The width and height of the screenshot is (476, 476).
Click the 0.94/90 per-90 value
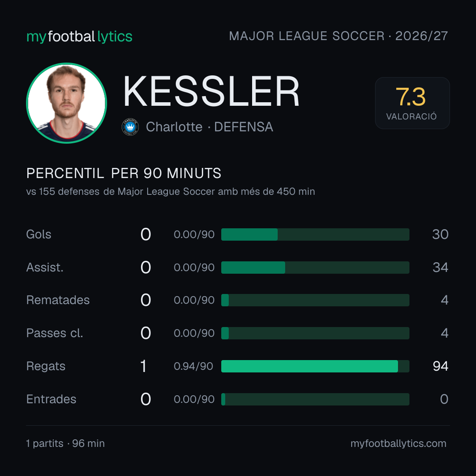pyautogui.click(x=193, y=366)
